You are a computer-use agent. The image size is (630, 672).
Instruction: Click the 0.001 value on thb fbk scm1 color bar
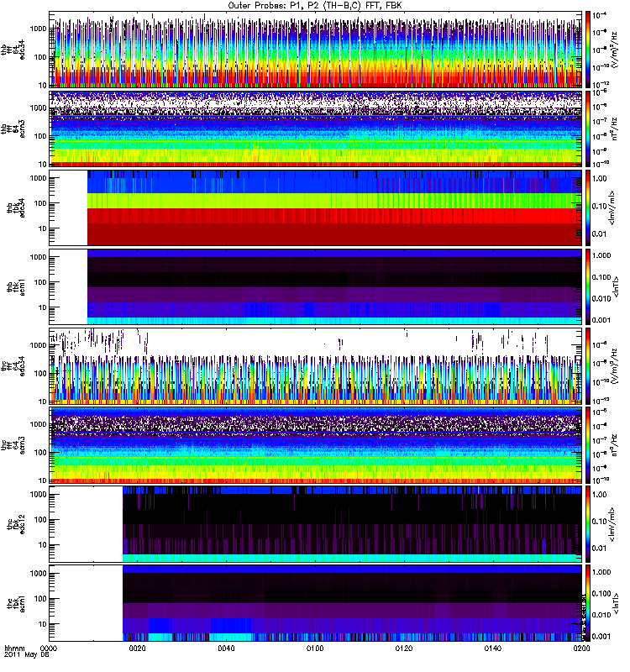coord(601,320)
